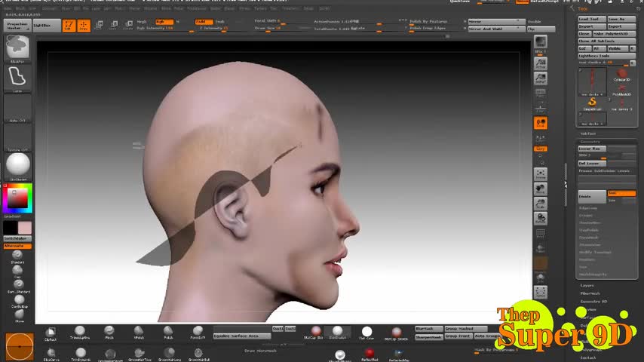Activate Edit mode button
Viewport: 644px width, 362px height.
click(69, 26)
